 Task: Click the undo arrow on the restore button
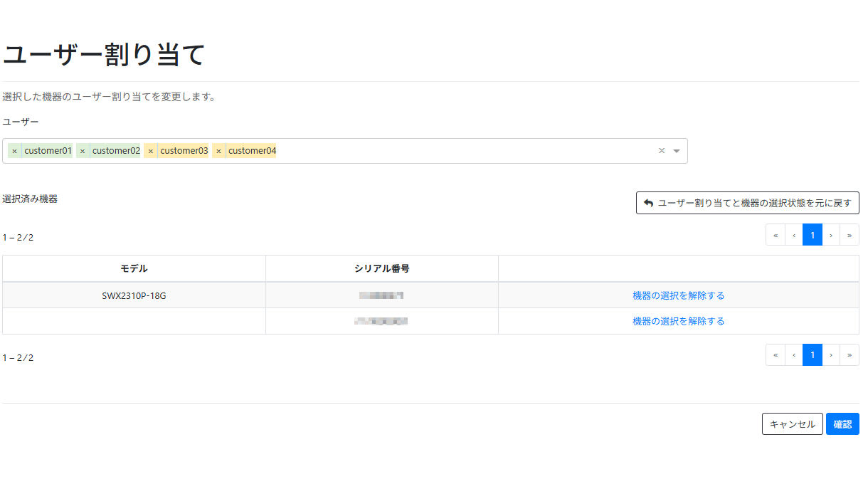click(648, 202)
